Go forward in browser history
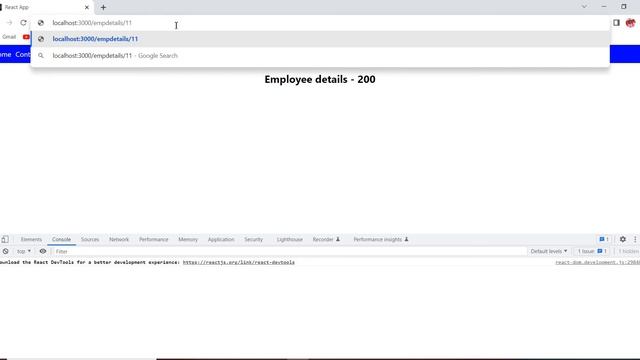 [9, 23]
